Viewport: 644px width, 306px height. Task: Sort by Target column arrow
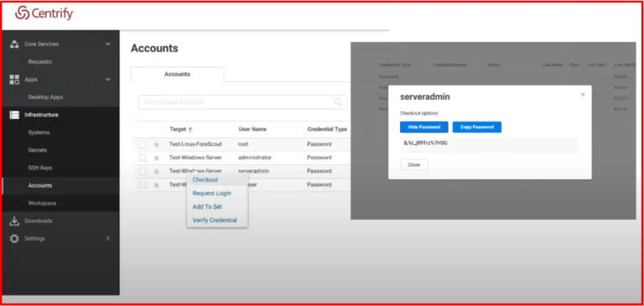(190, 129)
